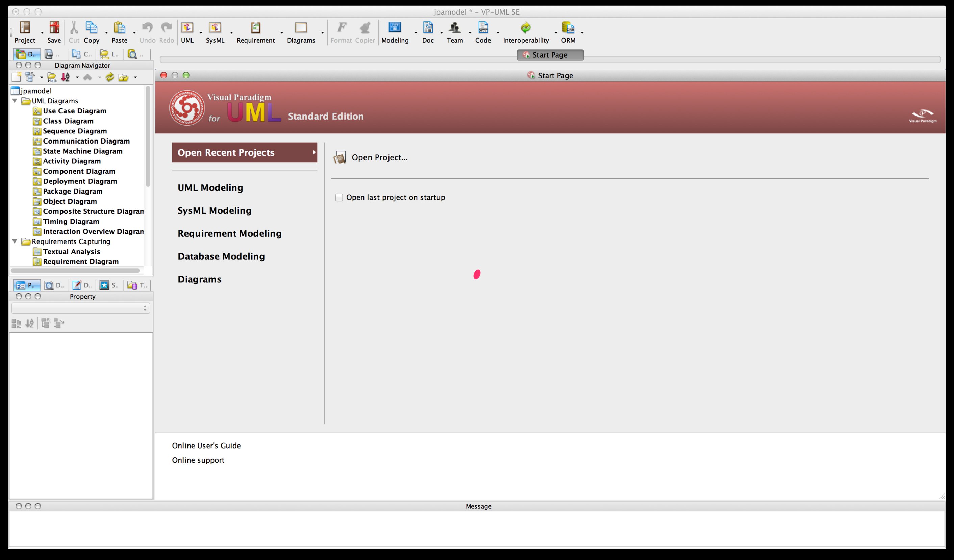This screenshot has height=560, width=954.
Task: Click Diagram Navigator horizontal scrollbar
Action: tap(75, 271)
